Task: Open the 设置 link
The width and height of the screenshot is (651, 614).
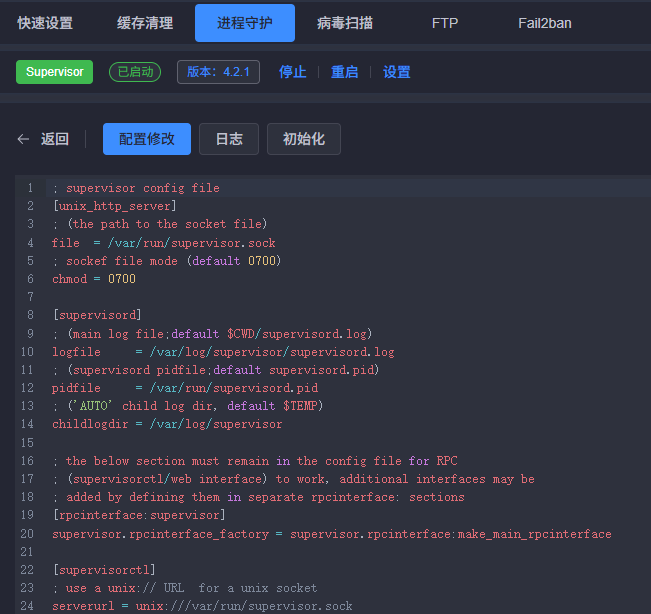Action: (x=396, y=72)
